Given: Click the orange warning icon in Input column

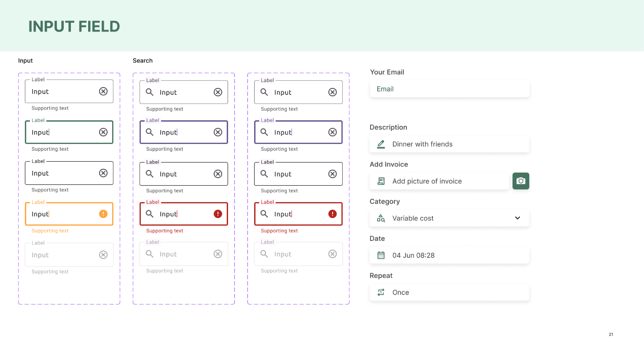Looking at the screenshot, I should [x=103, y=214].
